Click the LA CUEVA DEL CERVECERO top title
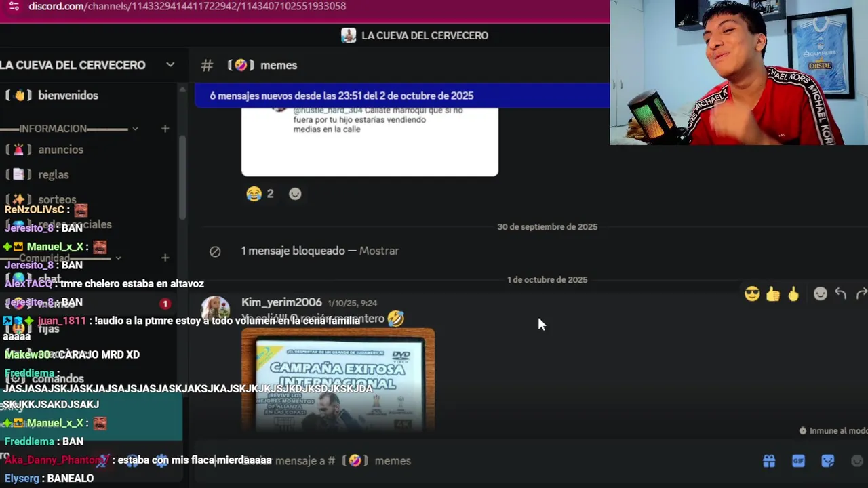Screen dimensions: 868x488 [x=425, y=35]
